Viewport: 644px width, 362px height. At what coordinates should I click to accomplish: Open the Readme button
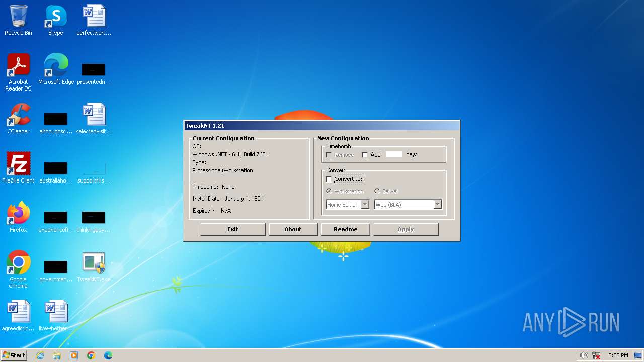tap(345, 229)
